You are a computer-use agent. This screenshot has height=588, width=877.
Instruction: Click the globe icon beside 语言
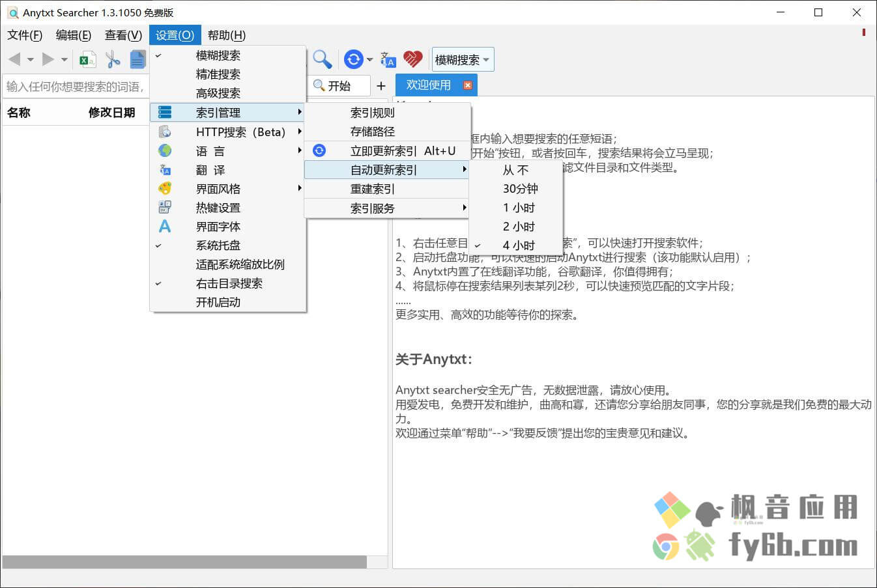pyautogui.click(x=165, y=150)
